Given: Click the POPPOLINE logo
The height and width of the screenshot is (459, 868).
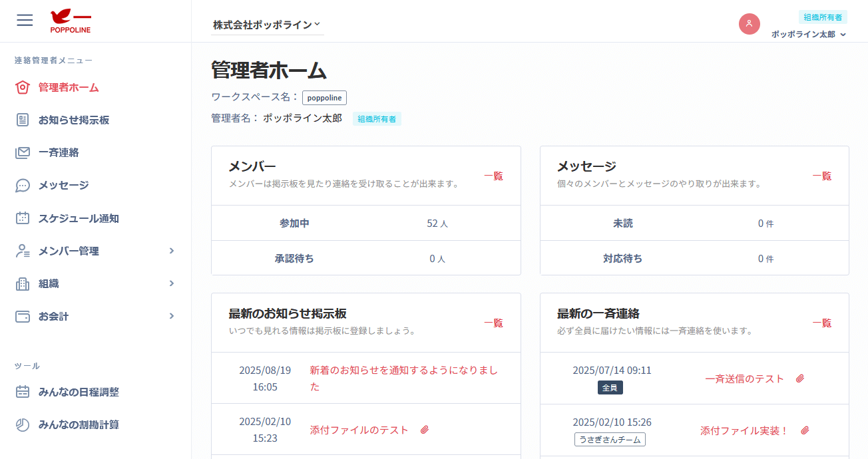Looking at the screenshot, I should pyautogui.click(x=70, y=21).
